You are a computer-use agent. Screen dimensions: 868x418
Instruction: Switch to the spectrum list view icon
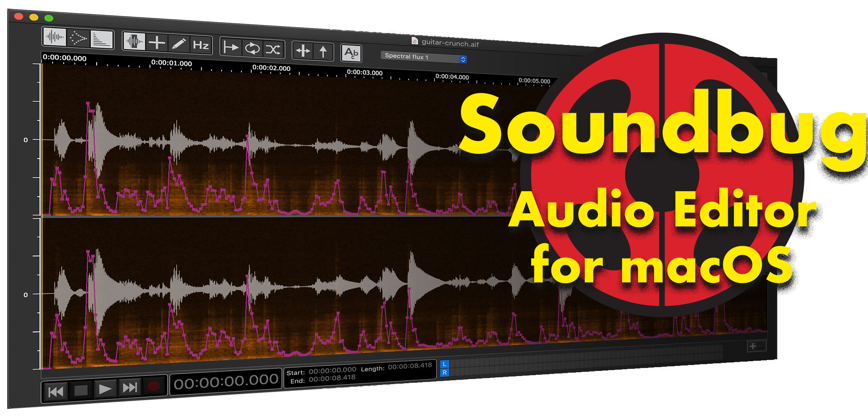(102, 39)
